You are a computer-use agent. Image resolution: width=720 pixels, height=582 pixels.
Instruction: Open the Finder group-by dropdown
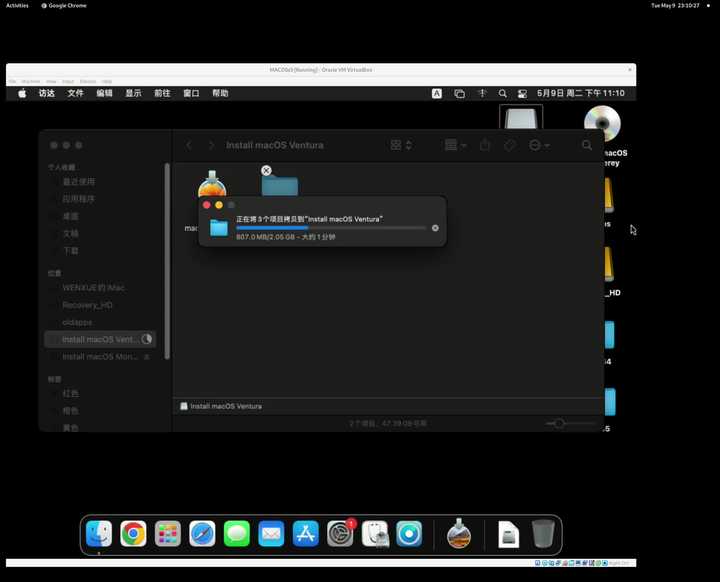(x=456, y=145)
